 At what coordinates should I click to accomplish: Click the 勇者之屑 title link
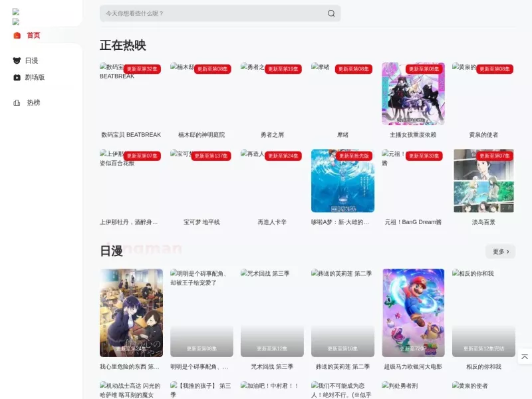point(272,135)
